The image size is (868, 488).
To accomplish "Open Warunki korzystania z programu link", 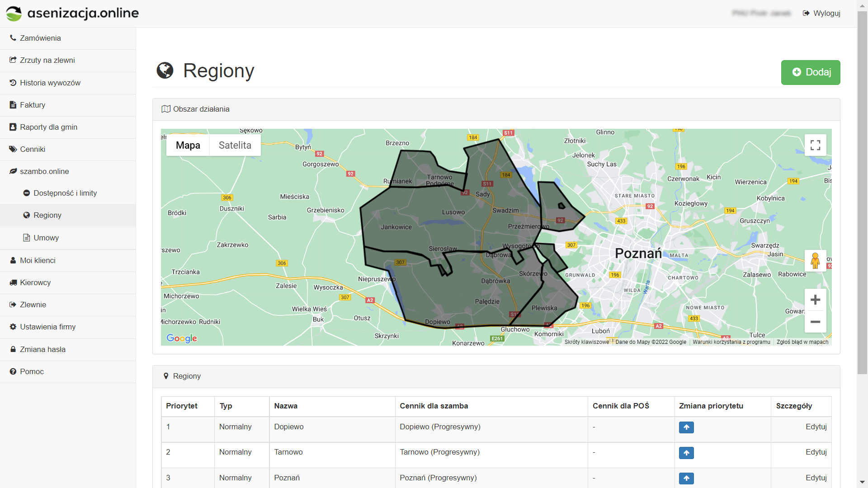I will tap(731, 342).
